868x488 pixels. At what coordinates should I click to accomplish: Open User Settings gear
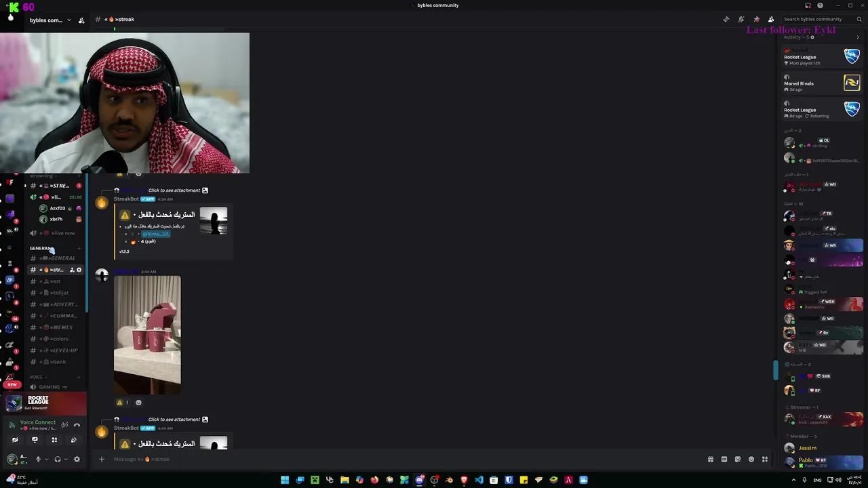[x=77, y=459]
